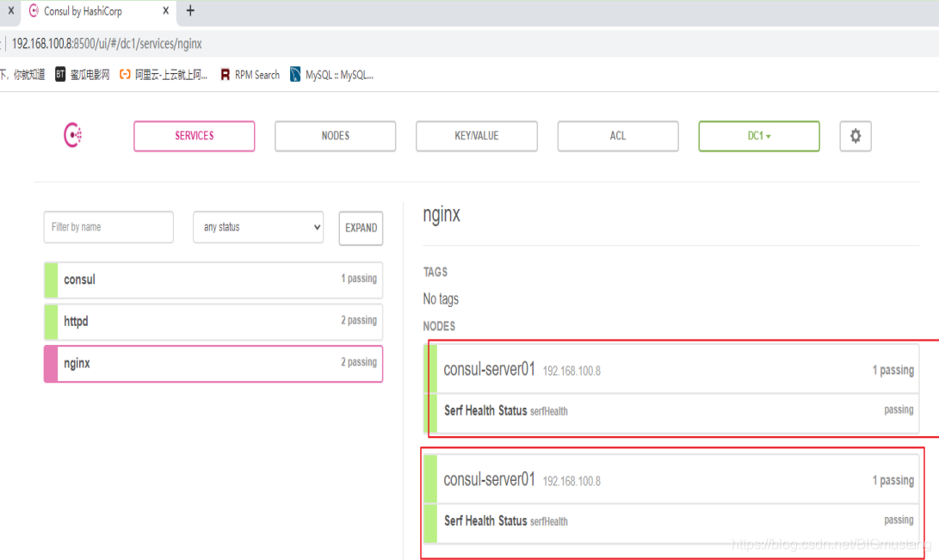Click the EXPAND button
Image resolution: width=939 pixels, height=560 pixels.
click(x=361, y=228)
